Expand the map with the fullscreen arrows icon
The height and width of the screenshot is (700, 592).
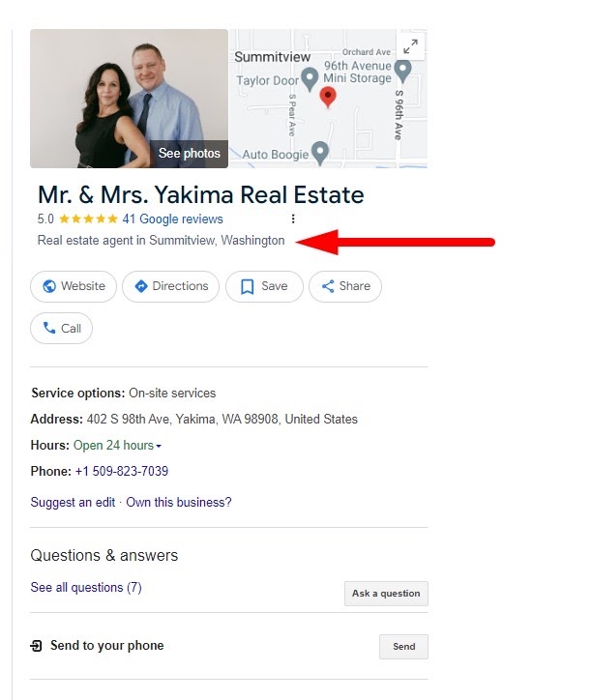pos(410,46)
